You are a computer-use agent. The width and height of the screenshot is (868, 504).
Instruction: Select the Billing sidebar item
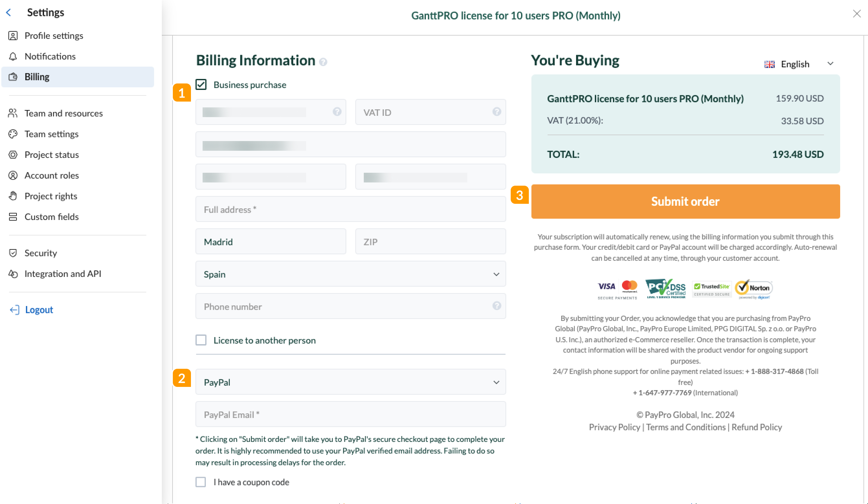pyautogui.click(x=77, y=77)
